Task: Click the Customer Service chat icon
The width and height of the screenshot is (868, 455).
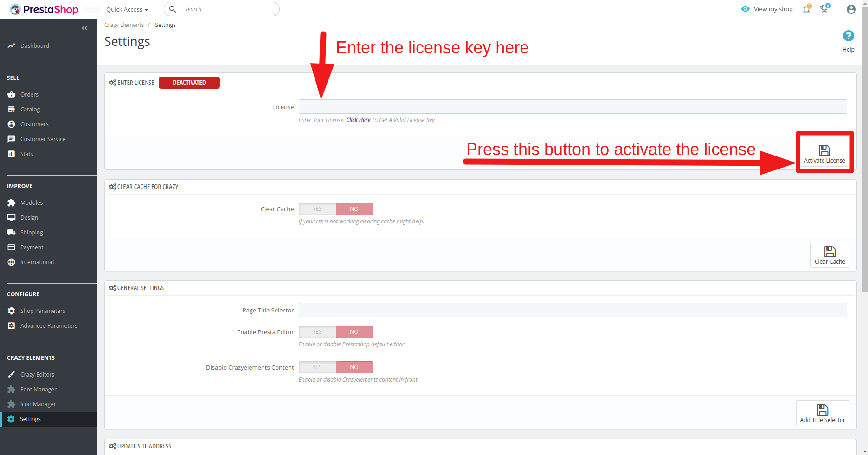Action: [12, 139]
